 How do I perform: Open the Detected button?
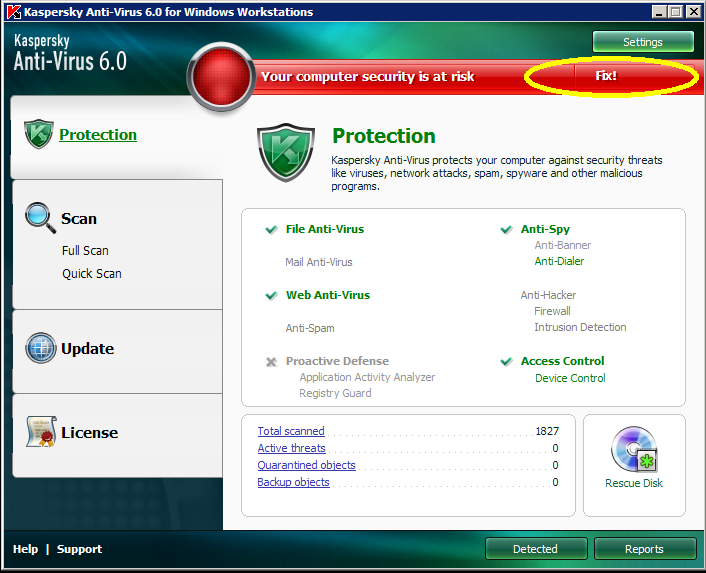536,549
